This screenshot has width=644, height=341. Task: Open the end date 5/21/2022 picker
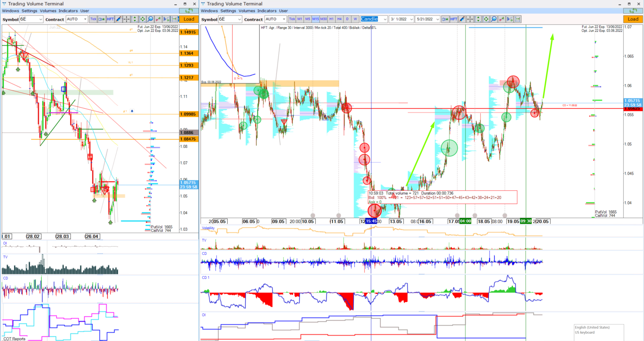(x=427, y=19)
